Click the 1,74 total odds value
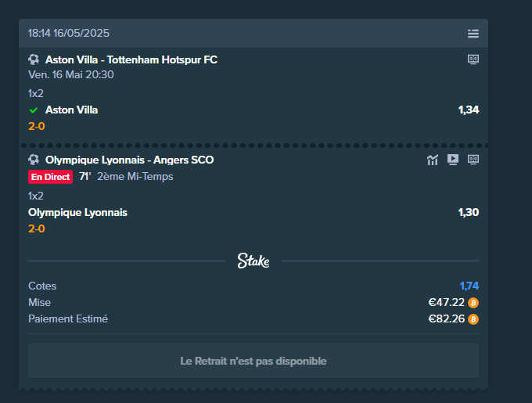Viewport: 532px width, 403px height. (x=469, y=286)
